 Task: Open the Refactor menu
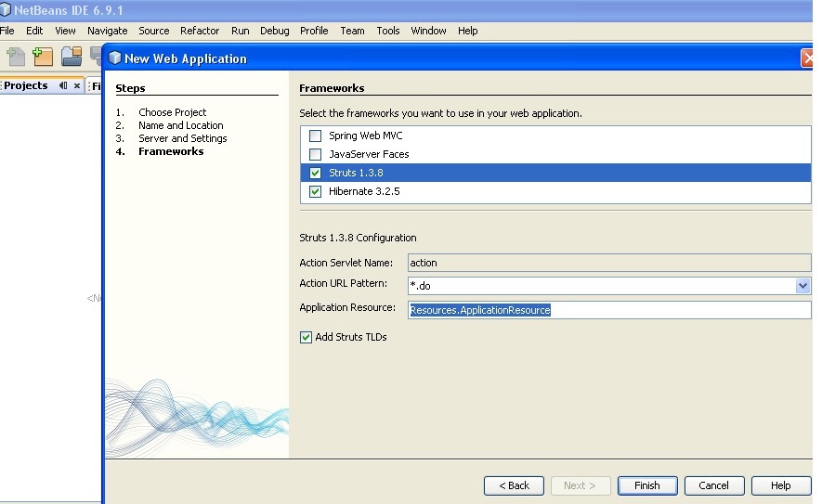[200, 31]
